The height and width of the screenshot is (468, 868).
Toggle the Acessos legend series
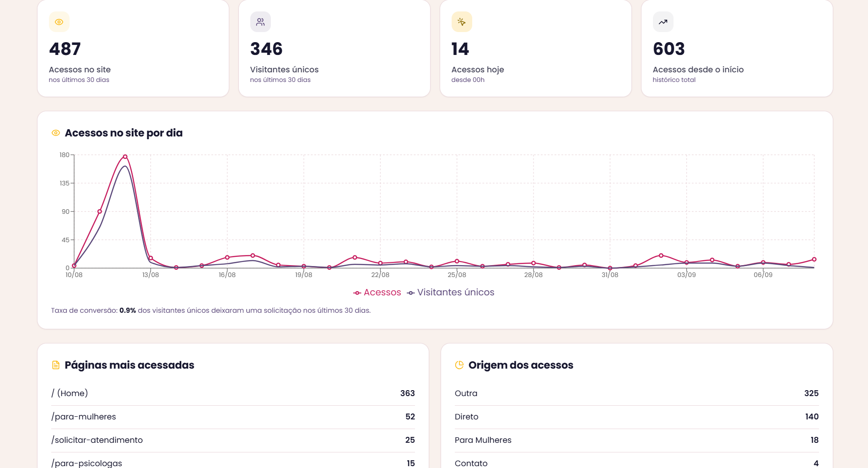[377, 292]
